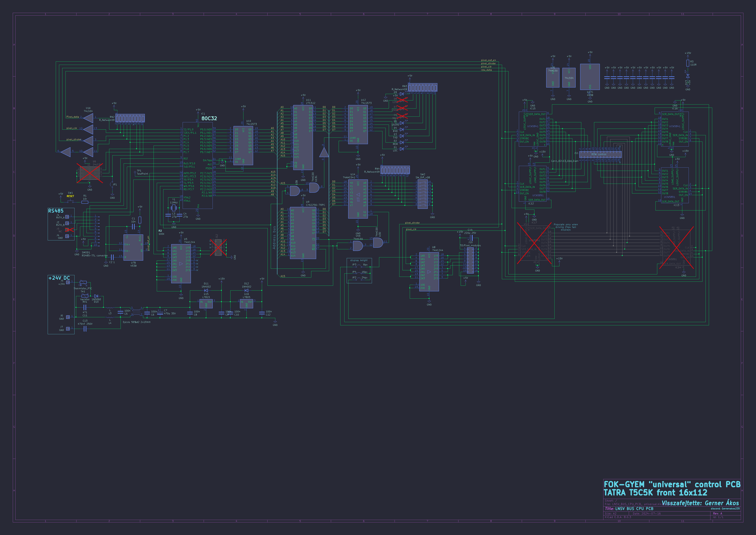Select the J11 ROW control connector symbol

601,154
